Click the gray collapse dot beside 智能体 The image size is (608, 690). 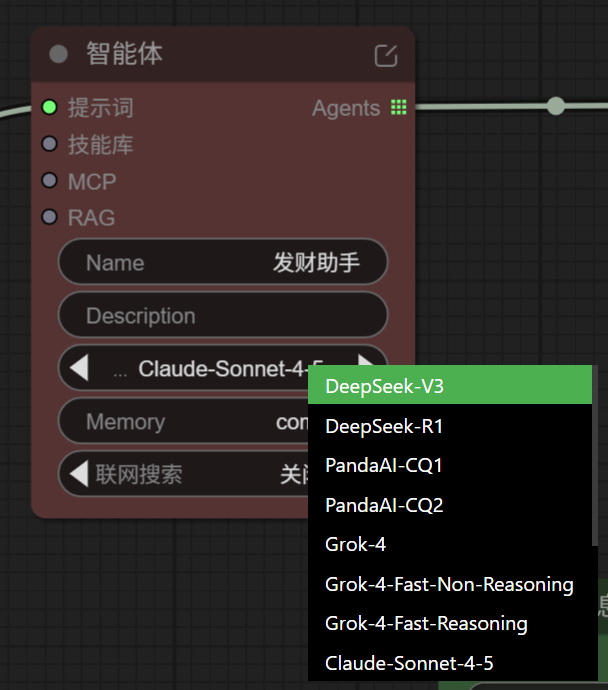pos(59,54)
